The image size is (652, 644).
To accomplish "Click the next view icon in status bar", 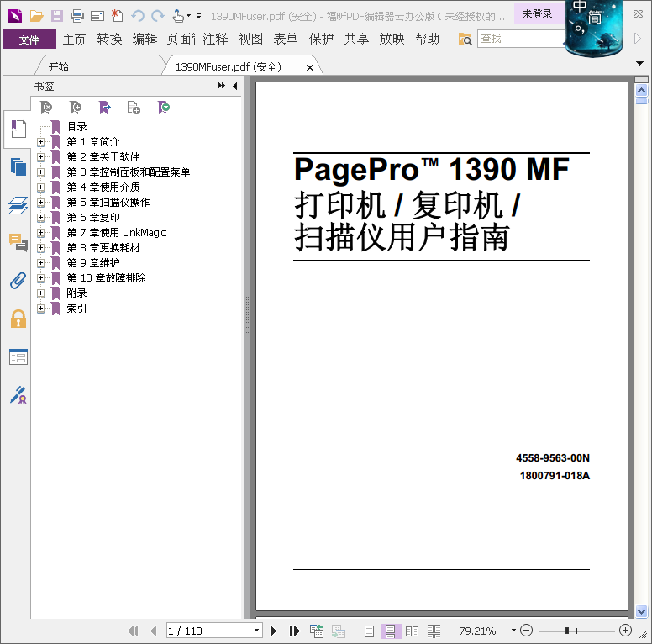I will point(339,631).
